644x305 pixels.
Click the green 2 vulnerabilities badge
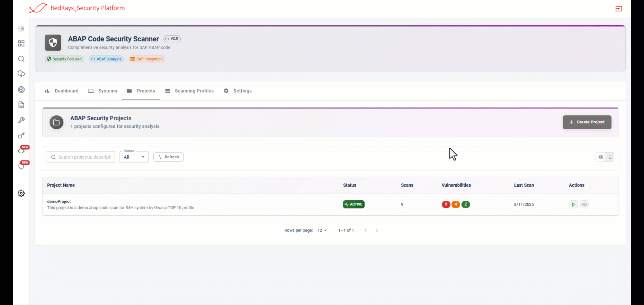point(466,204)
